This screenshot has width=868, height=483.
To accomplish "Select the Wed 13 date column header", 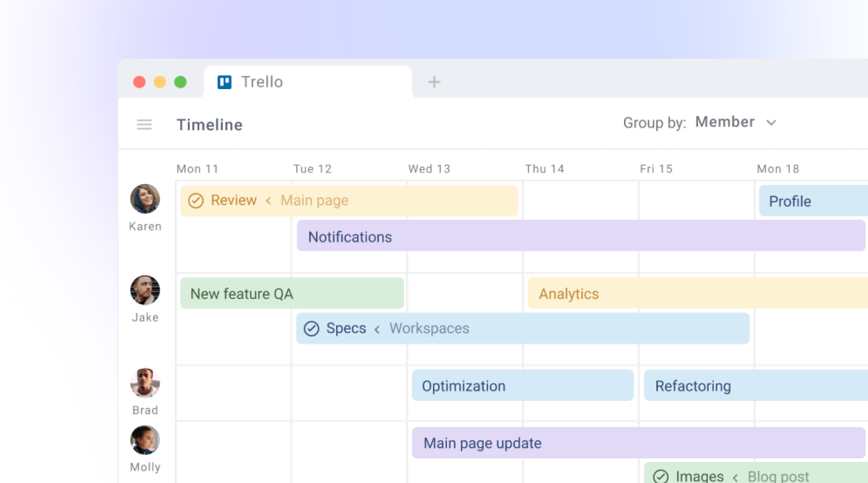I will click(x=429, y=169).
